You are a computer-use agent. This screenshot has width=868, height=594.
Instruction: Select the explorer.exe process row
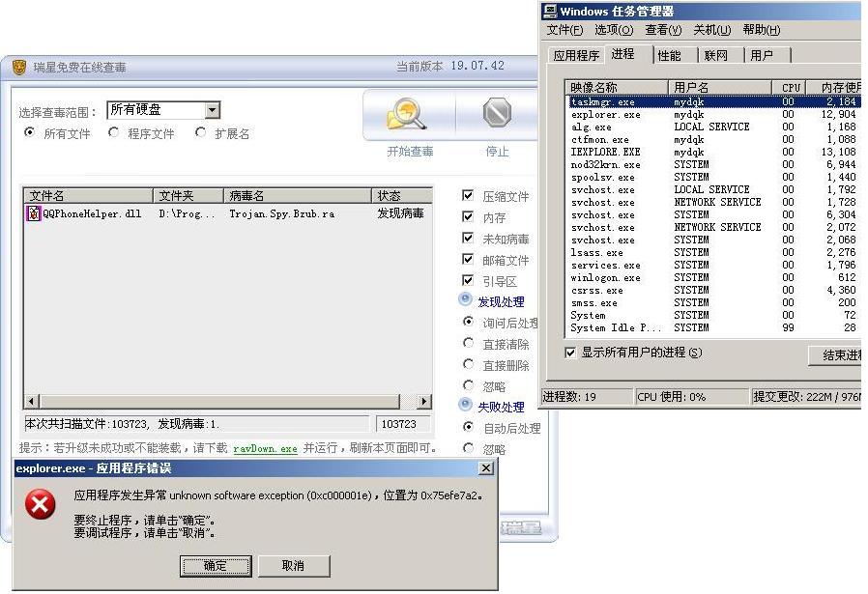tap(714, 115)
